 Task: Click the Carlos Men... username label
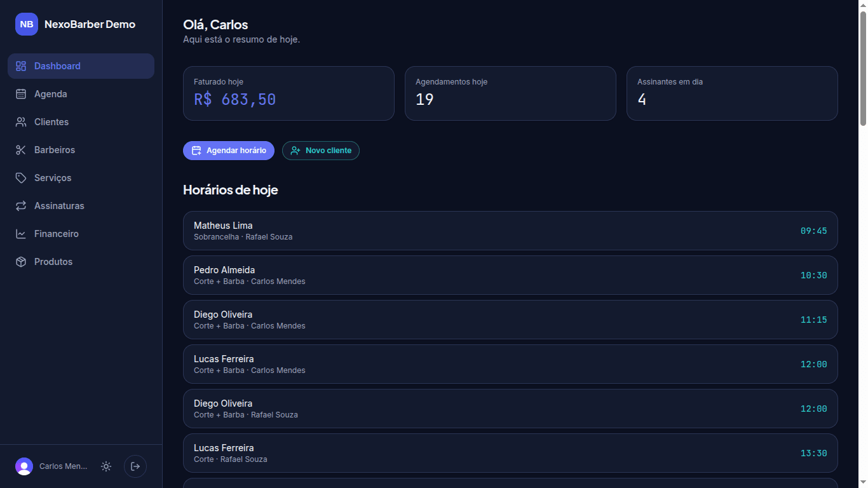click(64, 466)
